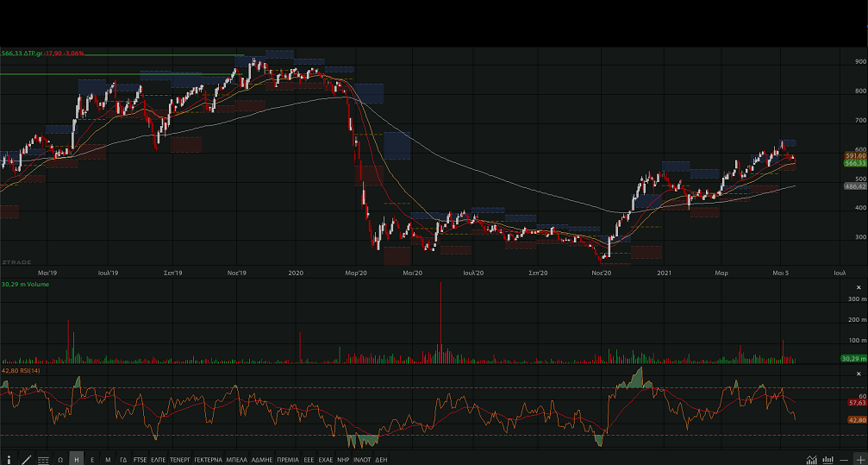Load the ΕΛΠΕ stock chart

[159, 460]
